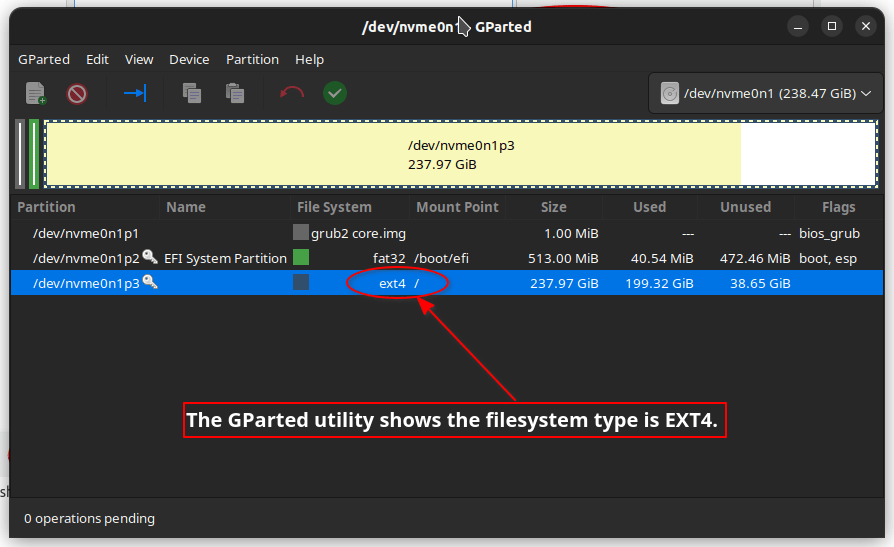Image resolution: width=894 pixels, height=547 pixels.
Task: Click the grub2 core.img file system text
Action: (x=359, y=233)
